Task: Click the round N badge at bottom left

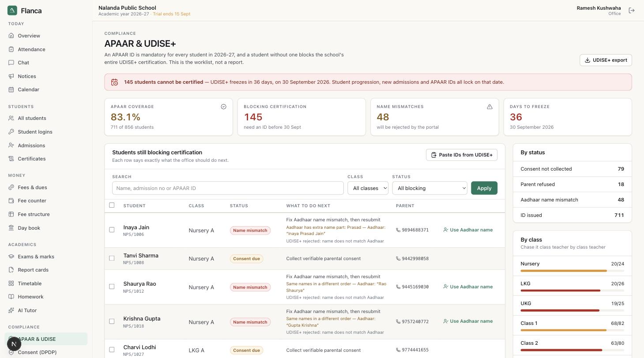Action: click(x=14, y=344)
